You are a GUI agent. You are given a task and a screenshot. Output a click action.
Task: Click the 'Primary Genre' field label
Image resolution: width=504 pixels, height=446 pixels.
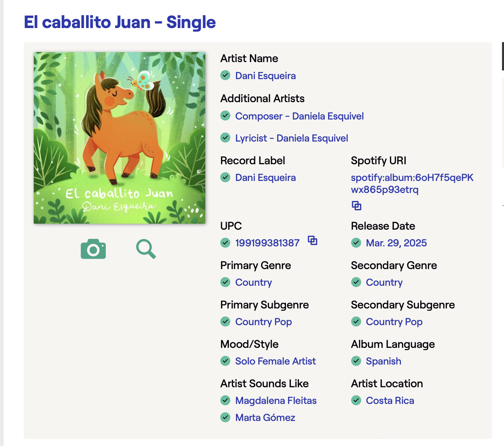[x=256, y=265]
